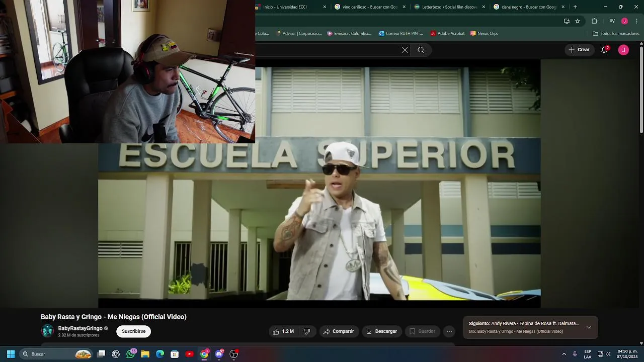
Task: Open YouTube app from taskbar
Action: point(189,354)
